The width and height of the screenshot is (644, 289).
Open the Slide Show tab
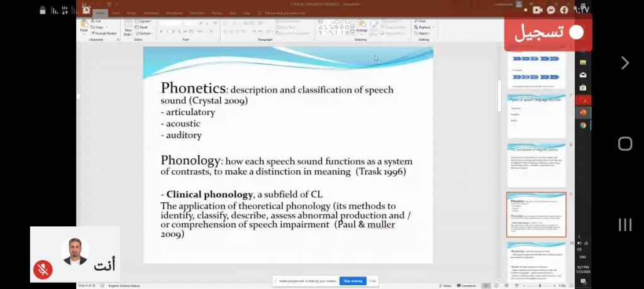click(x=197, y=13)
